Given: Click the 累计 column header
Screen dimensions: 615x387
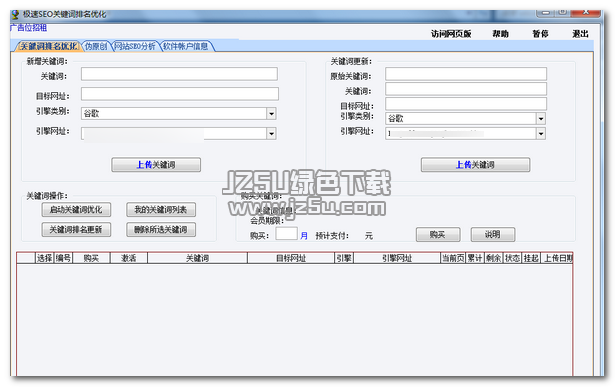Looking at the screenshot, I should tap(475, 258).
